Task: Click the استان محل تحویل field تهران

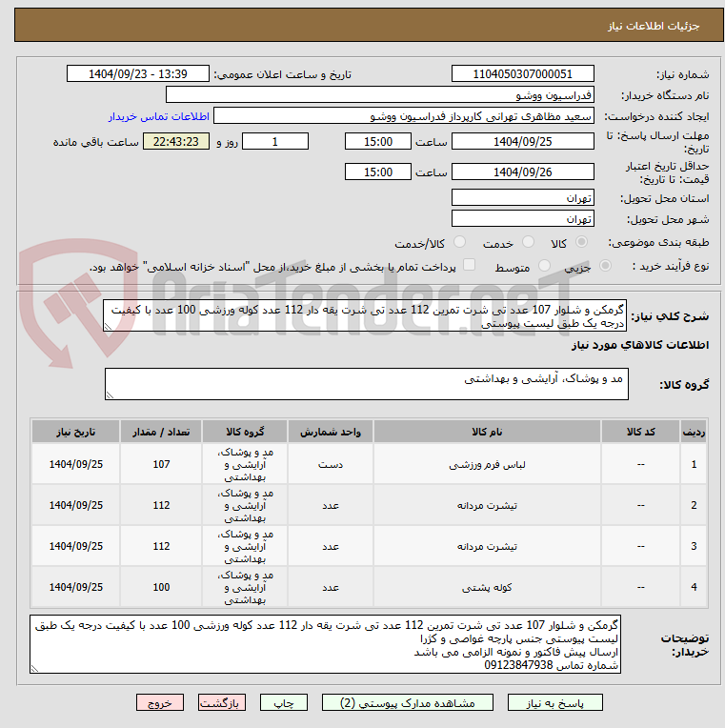Action: (x=523, y=198)
